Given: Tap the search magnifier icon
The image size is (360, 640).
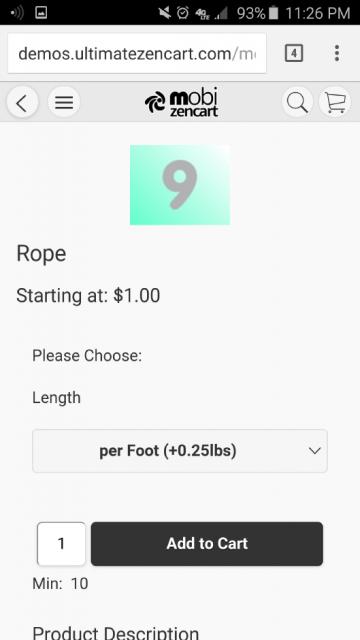Looking at the screenshot, I should pyautogui.click(x=297, y=102).
